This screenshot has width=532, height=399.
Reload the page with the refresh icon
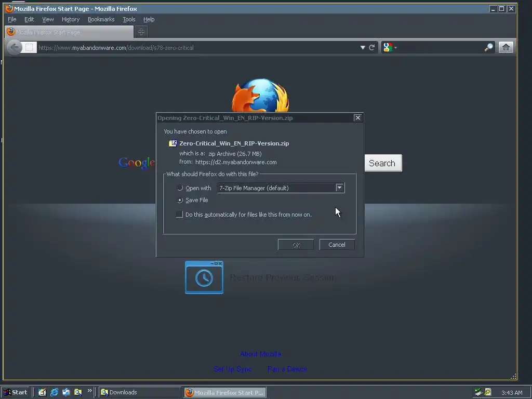pyautogui.click(x=371, y=47)
